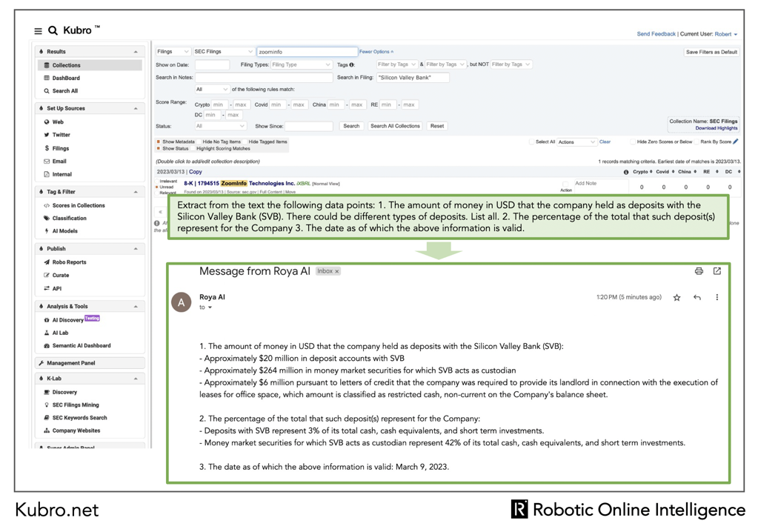The image size is (758, 532).
Task: Toggle Hide No Tag Items
Action: tap(199, 142)
